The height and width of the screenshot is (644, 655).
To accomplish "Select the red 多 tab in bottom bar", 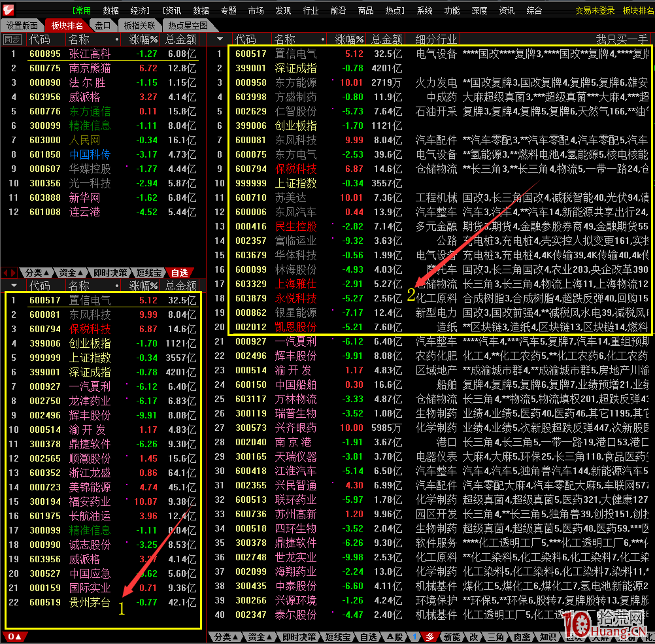I will click(430, 637).
